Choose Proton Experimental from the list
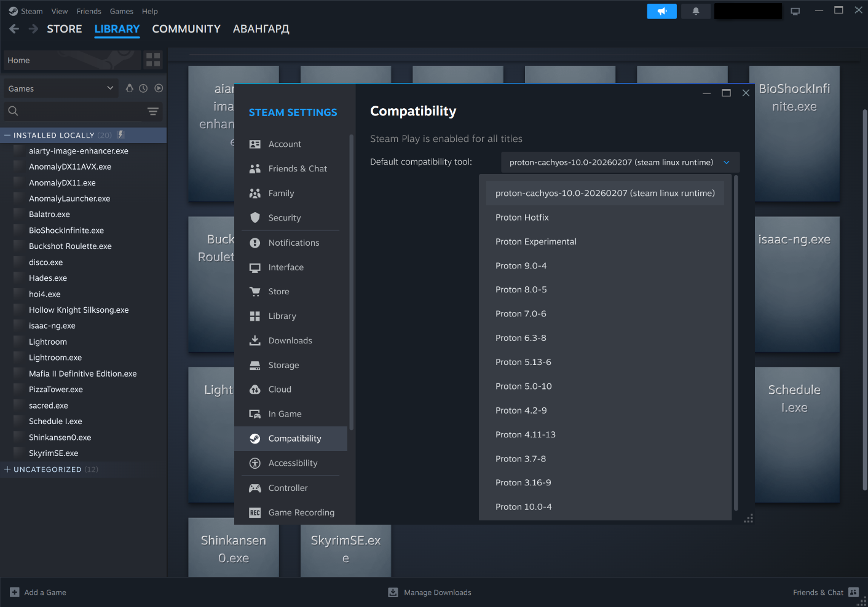This screenshot has width=868, height=607. pos(605,241)
